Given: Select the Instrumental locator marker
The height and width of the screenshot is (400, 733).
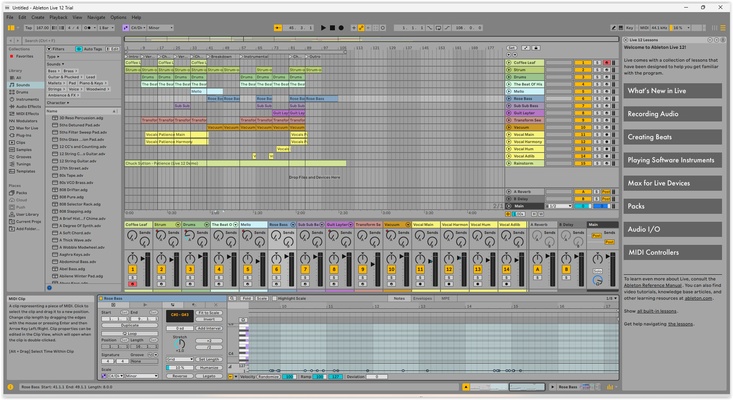Looking at the screenshot, I should 255,57.
